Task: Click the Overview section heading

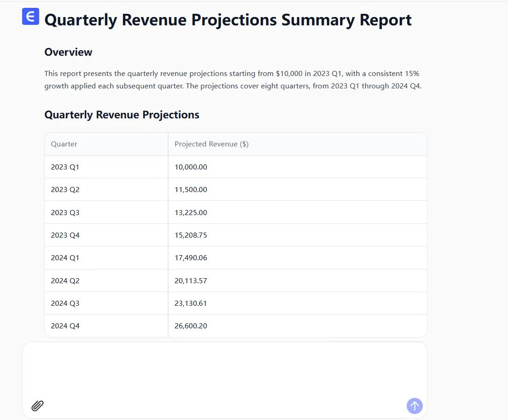Action: [x=68, y=52]
